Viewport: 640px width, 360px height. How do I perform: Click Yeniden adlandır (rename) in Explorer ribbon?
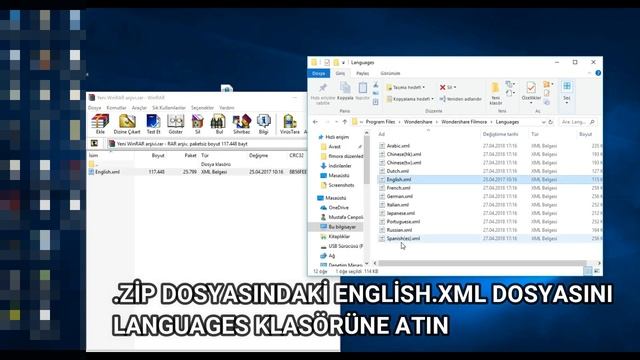click(x=460, y=99)
